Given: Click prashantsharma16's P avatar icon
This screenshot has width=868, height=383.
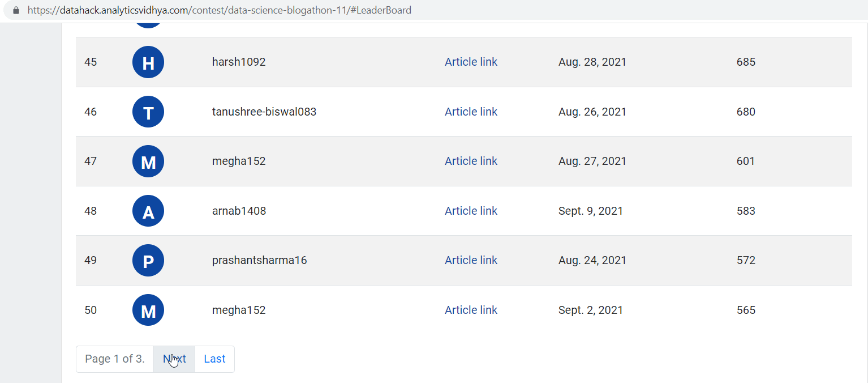Looking at the screenshot, I should pos(148,261).
